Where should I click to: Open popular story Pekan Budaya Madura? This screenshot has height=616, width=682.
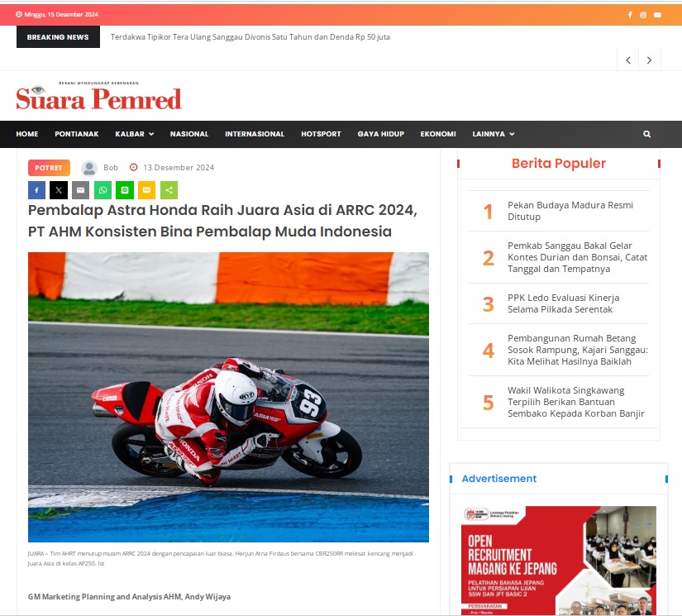570,211
